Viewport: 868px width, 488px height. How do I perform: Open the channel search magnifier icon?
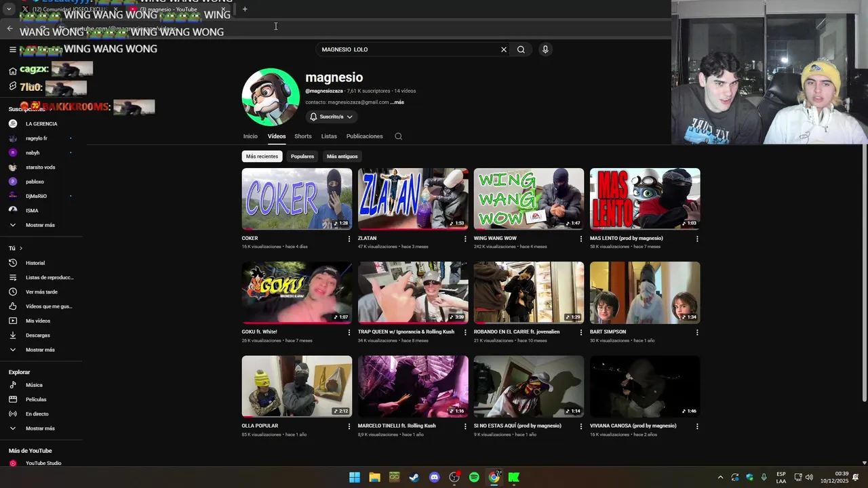coord(398,136)
